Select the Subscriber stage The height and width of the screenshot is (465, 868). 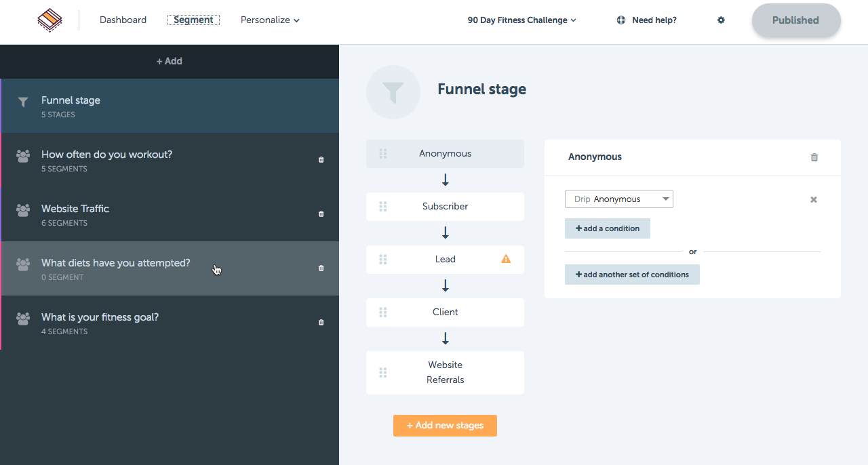tap(445, 207)
